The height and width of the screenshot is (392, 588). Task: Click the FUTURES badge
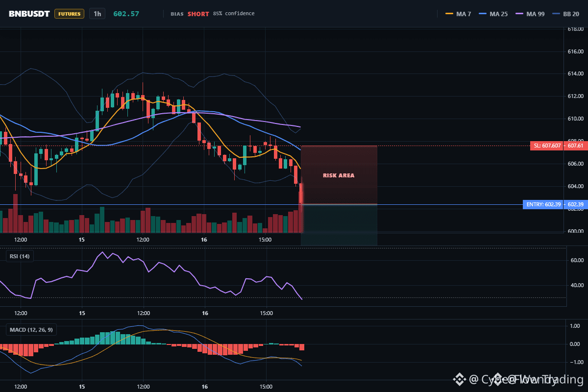click(x=69, y=14)
